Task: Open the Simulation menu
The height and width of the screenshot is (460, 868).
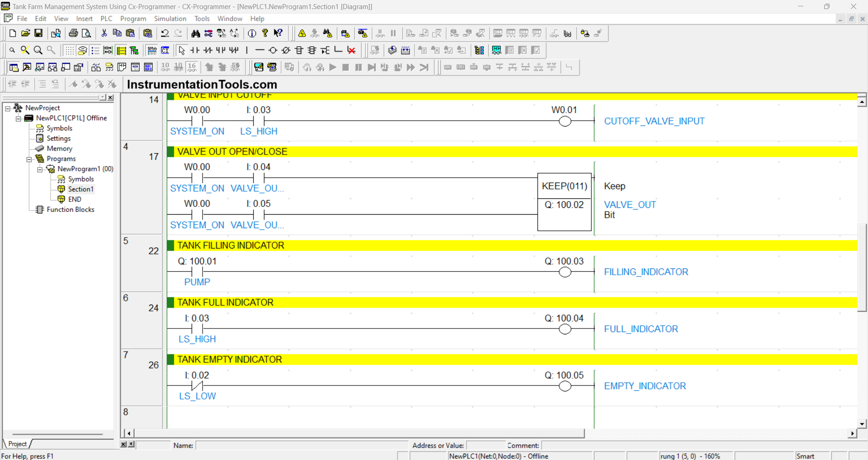Action: coord(170,19)
